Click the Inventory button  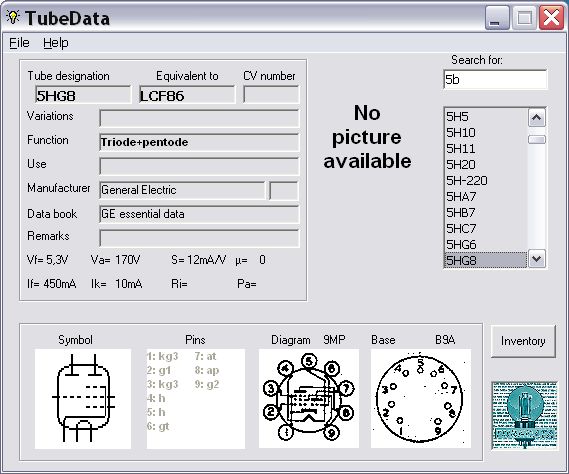tap(523, 341)
